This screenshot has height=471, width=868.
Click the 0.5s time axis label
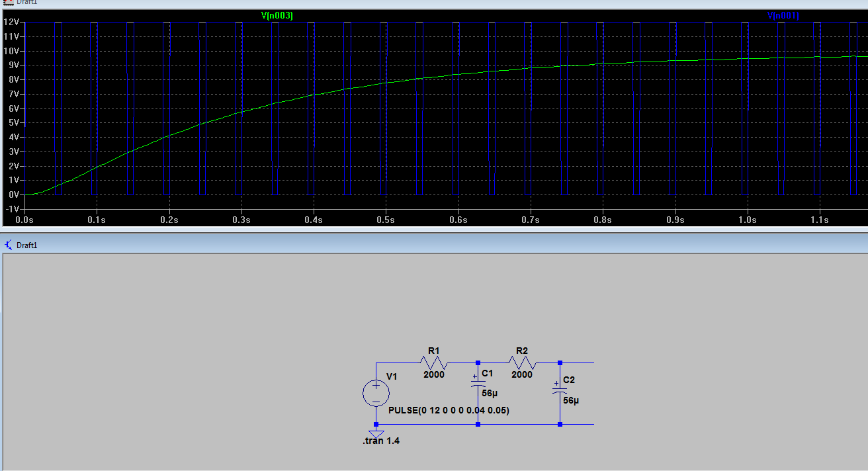[x=386, y=220]
